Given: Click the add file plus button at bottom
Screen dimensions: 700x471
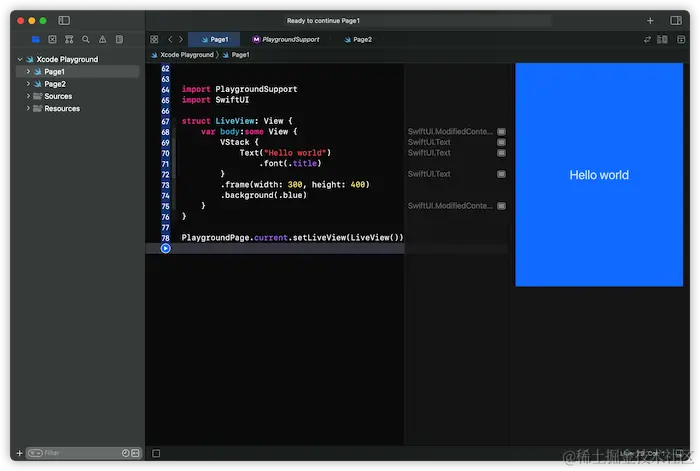Looking at the screenshot, I should click(19, 453).
